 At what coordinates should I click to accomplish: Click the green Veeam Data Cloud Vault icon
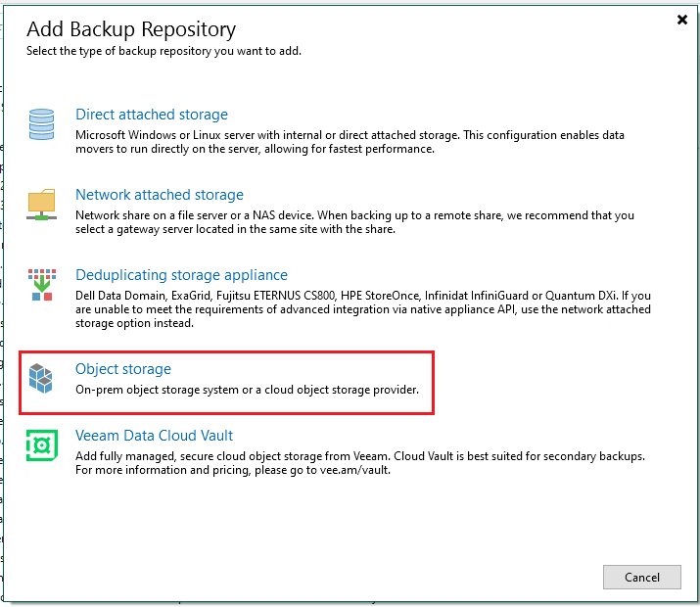coord(42,445)
